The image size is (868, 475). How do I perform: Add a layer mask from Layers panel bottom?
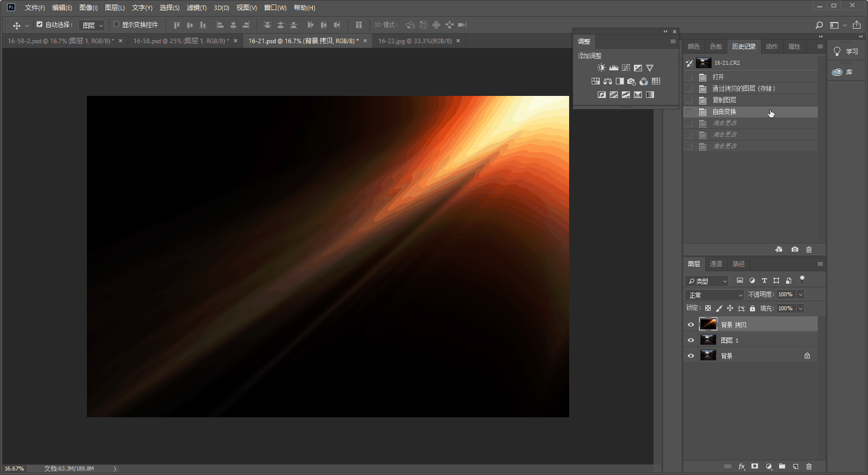tap(754, 466)
